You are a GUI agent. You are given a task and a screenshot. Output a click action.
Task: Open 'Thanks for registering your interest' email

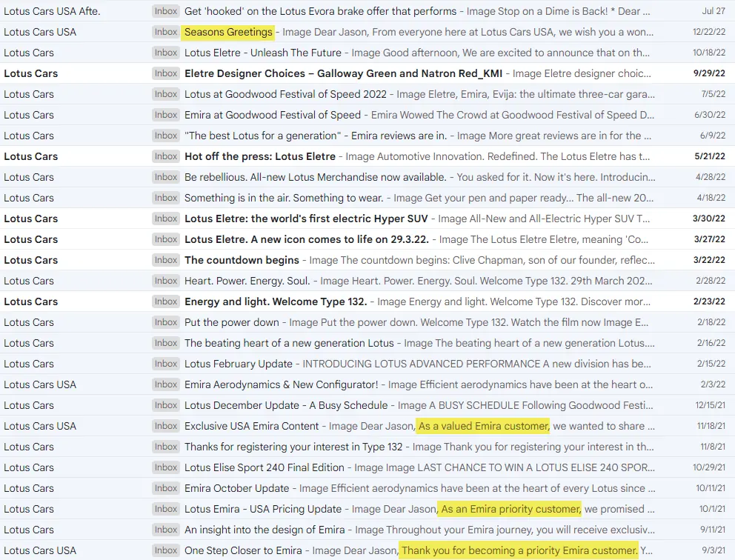293,447
